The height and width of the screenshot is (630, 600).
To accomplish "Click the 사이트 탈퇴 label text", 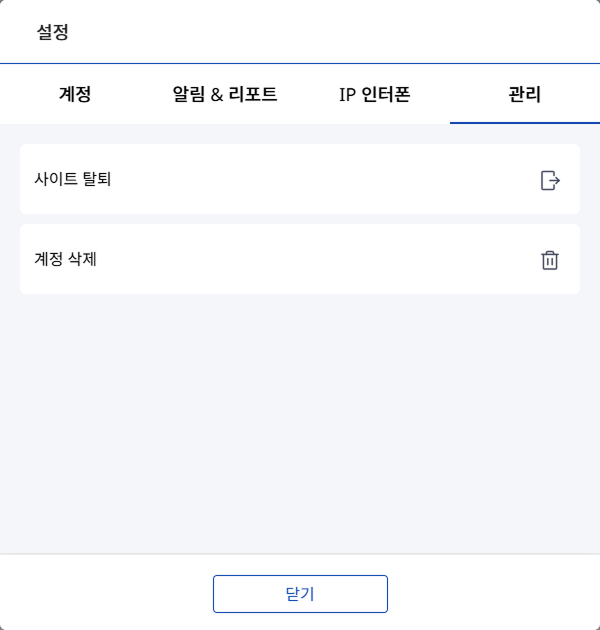I will point(72,180).
